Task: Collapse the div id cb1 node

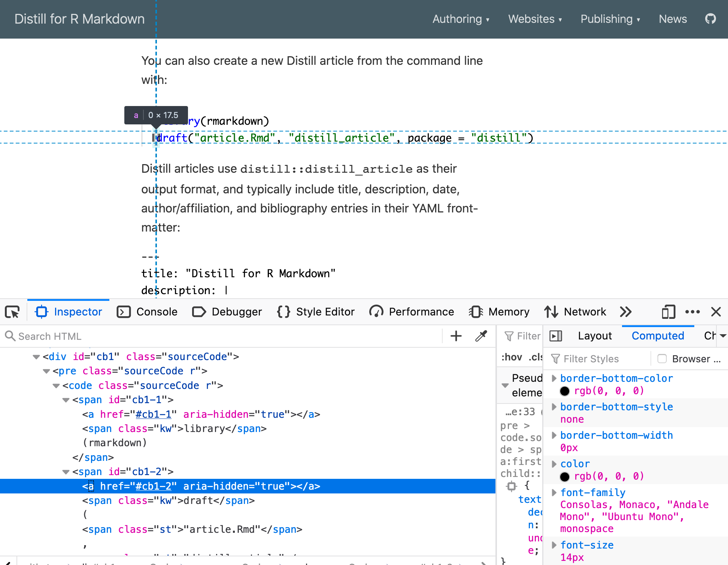Action: click(x=36, y=357)
